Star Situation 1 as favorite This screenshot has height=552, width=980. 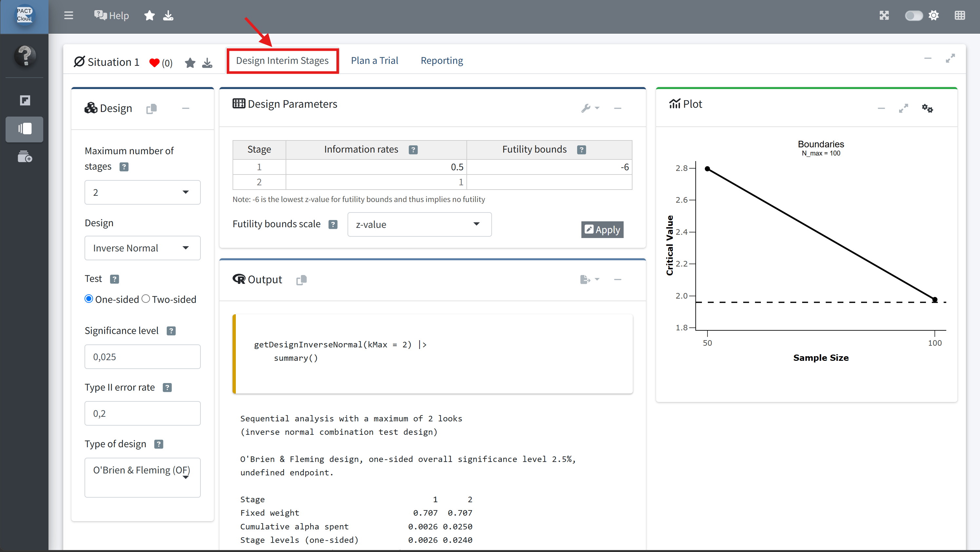point(190,63)
